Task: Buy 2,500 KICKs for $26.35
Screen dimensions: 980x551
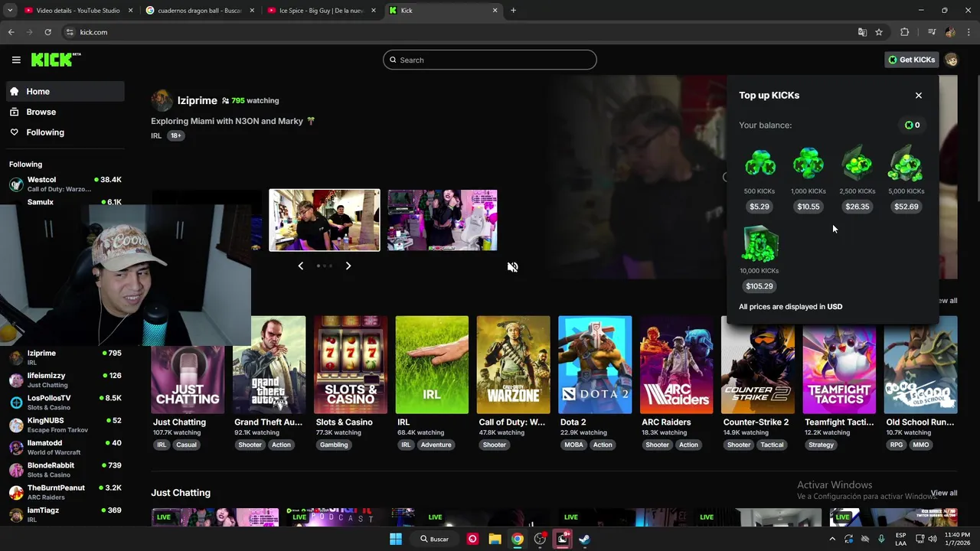Action: (857, 207)
